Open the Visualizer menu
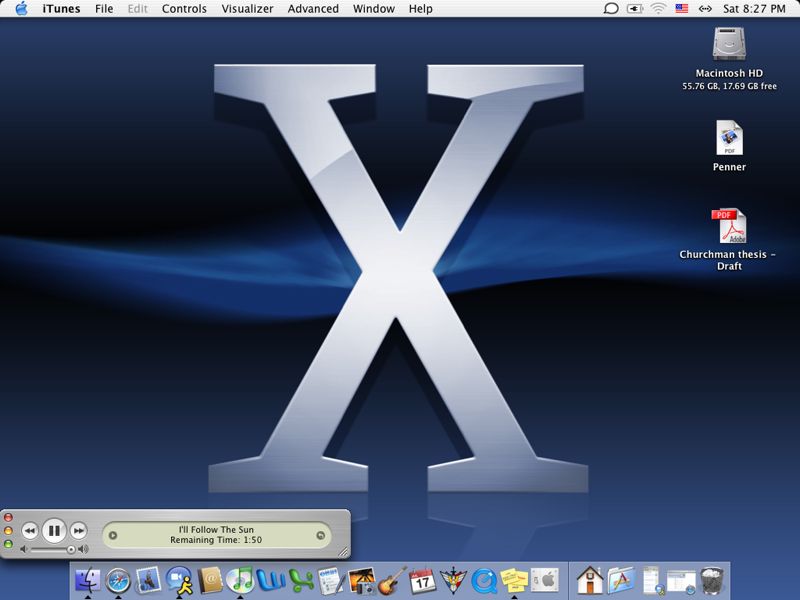800x600 pixels. coord(247,9)
